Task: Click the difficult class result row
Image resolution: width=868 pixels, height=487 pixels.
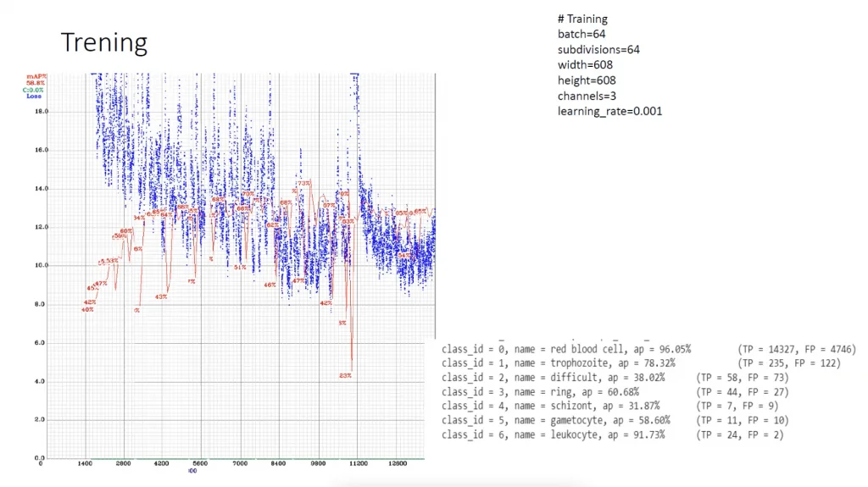Action: click(615, 378)
